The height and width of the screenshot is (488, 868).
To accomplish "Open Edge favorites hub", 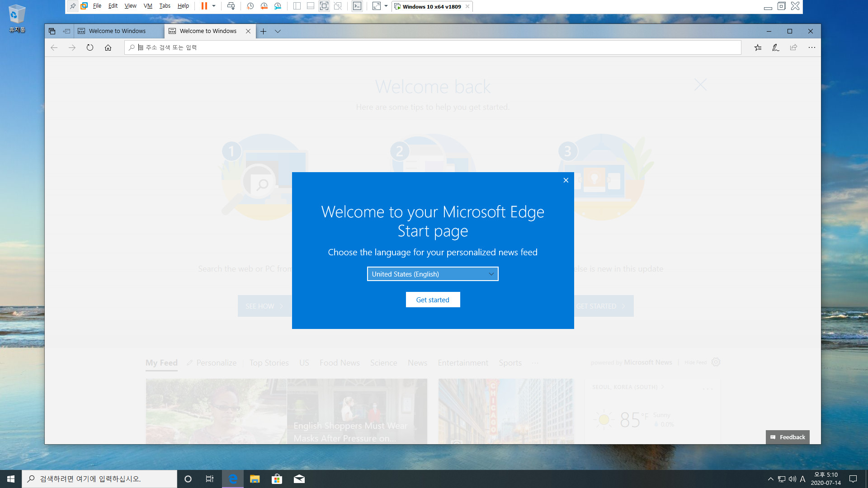I will (758, 47).
